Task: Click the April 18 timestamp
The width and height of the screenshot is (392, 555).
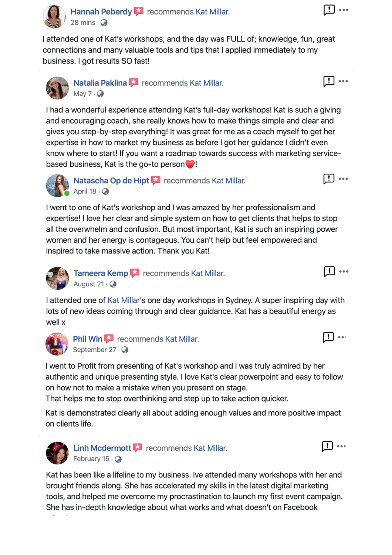Action: tap(85, 191)
